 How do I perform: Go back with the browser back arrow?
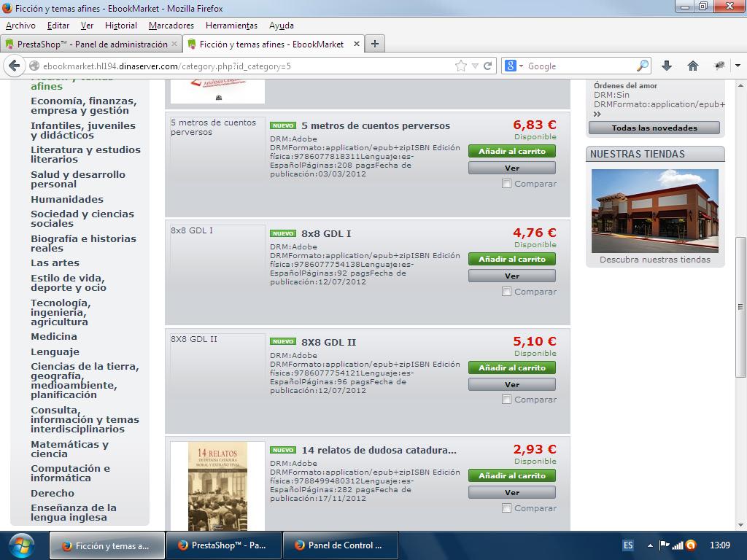(15, 66)
